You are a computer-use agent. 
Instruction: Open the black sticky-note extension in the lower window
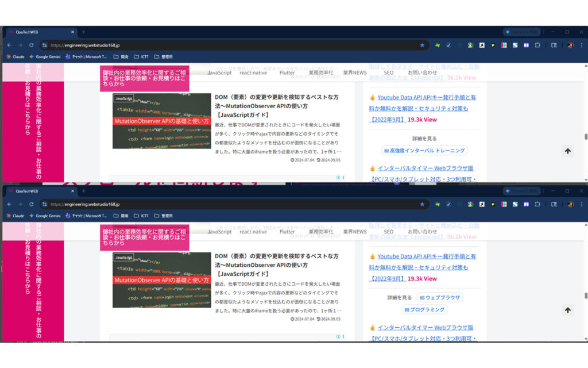click(x=493, y=204)
